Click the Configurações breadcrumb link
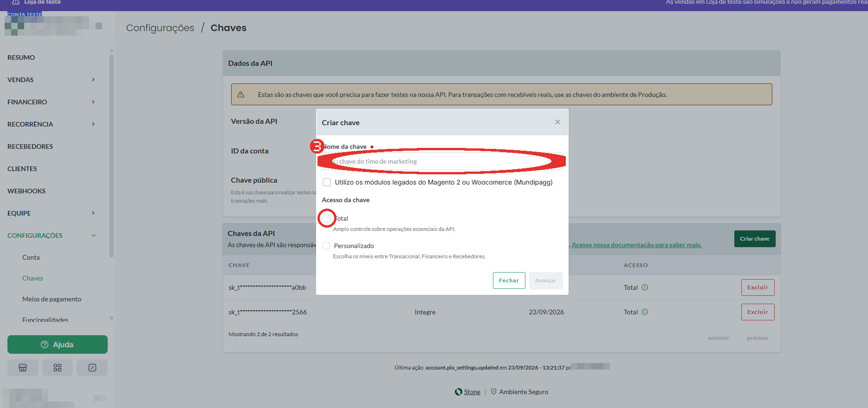Viewport: 868px width, 408px height. (x=160, y=28)
